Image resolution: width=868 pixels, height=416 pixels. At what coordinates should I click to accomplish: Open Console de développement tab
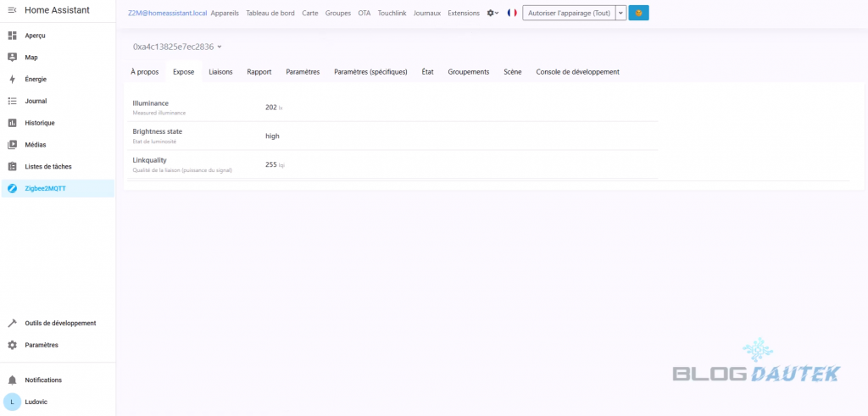pos(577,72)
